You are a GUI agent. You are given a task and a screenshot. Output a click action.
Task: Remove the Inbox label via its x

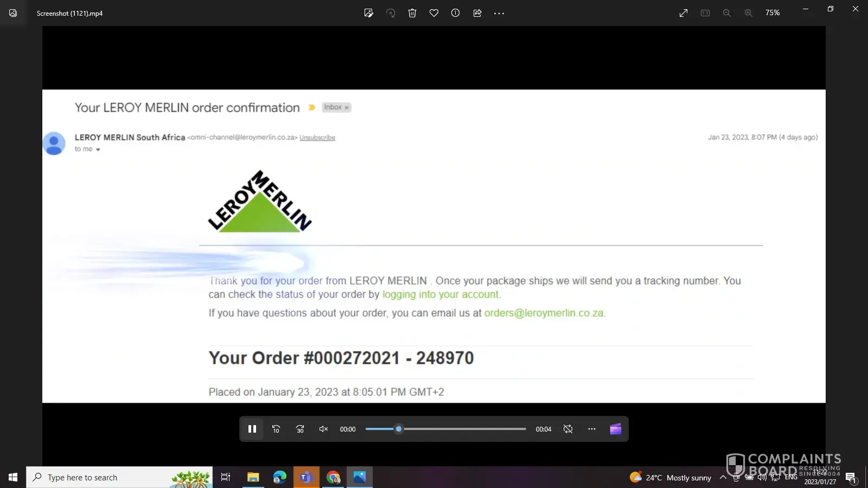347,107
